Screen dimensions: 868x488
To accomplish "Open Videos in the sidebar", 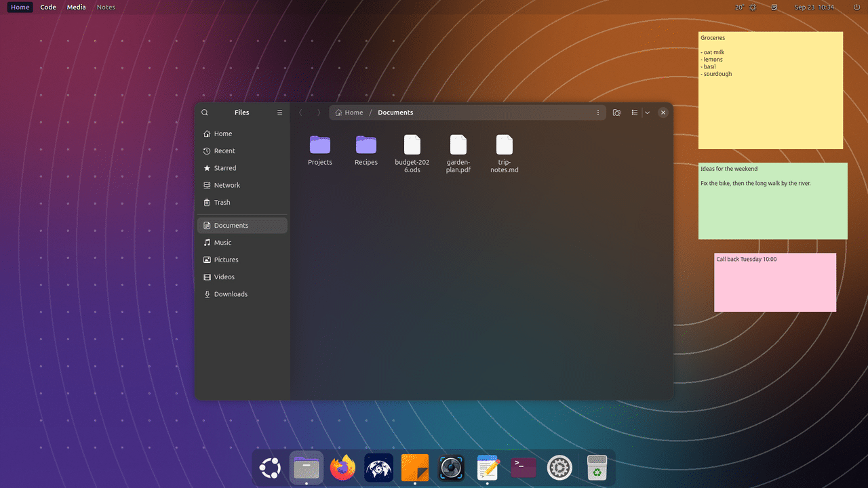I will [x=242, y=277].
